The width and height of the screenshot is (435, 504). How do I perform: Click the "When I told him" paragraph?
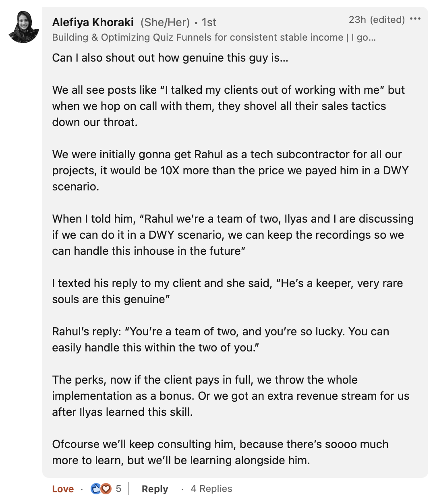click(233, 235)
